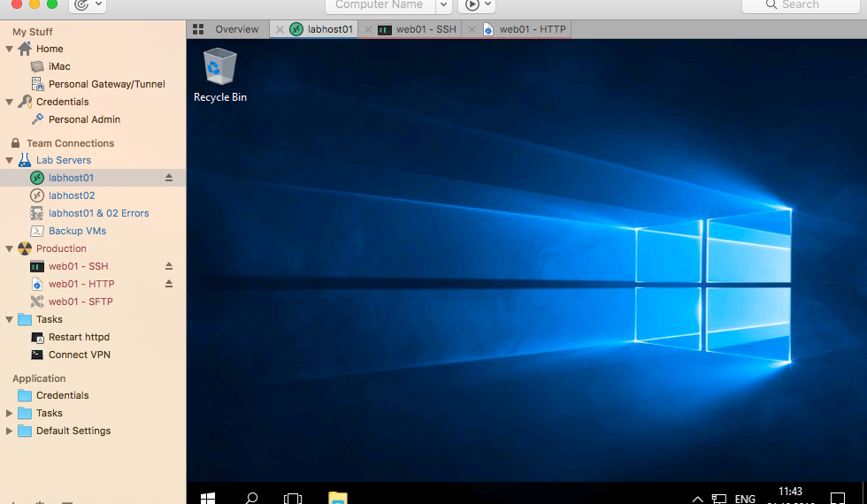Select the Connect VPN task
The height and width of the screenshot is (504, 867).
79,355
